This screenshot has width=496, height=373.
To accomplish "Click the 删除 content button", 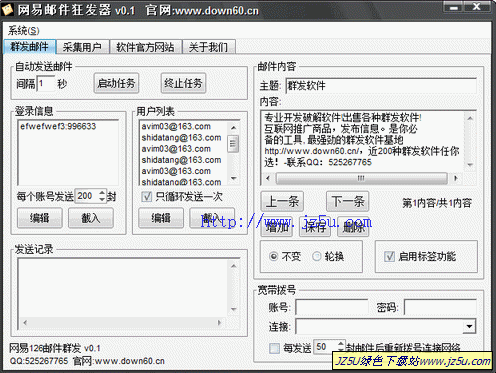I will point(353,227).
